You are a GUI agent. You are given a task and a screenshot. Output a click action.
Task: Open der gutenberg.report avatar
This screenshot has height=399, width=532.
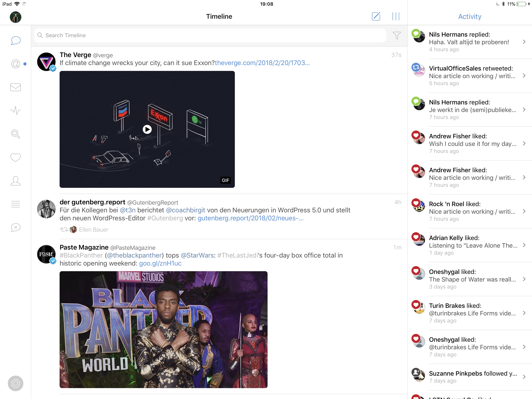pyautogui.click(x=46, y=209)
